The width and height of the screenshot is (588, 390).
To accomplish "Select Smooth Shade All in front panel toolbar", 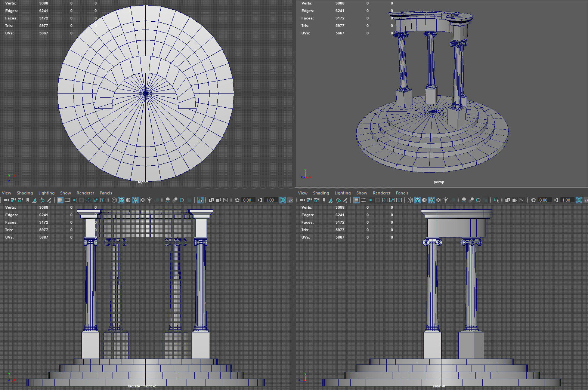I will click(121, 200).
